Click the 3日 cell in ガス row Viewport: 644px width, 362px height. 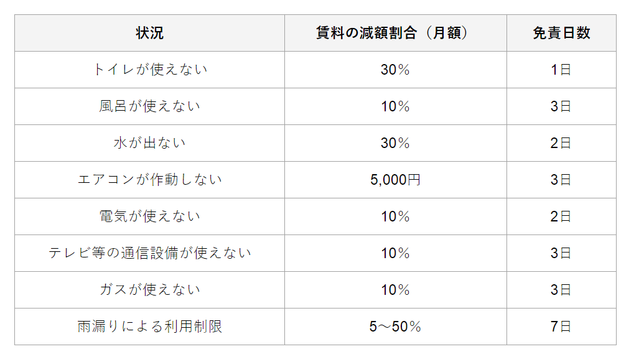561,290
